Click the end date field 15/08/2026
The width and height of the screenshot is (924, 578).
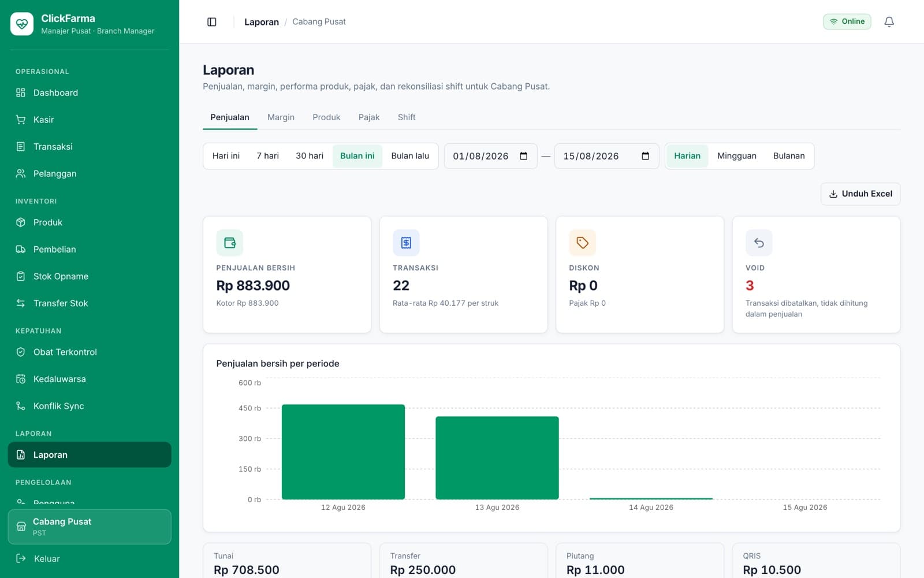[606, 156]
